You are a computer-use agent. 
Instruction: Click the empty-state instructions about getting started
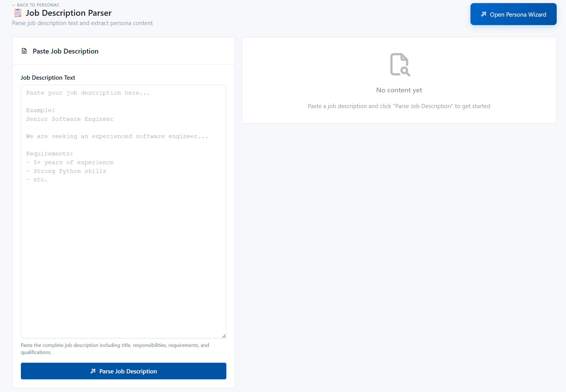click(x=399, y=106)
